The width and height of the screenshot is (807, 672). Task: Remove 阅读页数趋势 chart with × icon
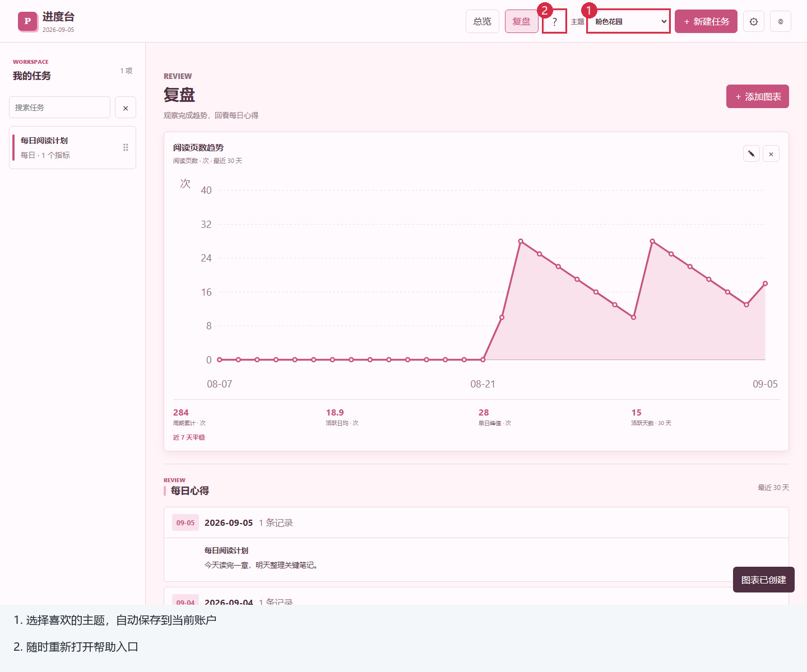771,153
